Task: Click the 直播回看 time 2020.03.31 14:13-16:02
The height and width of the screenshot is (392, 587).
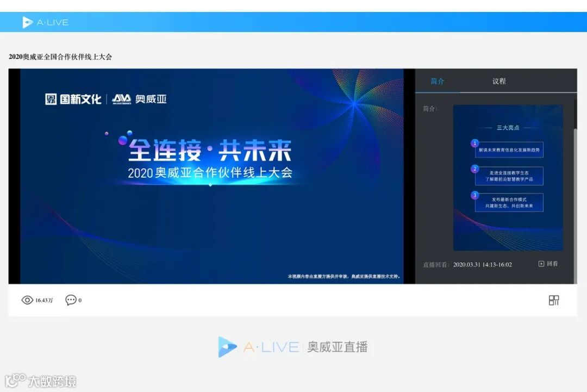Action: point(482,265)
